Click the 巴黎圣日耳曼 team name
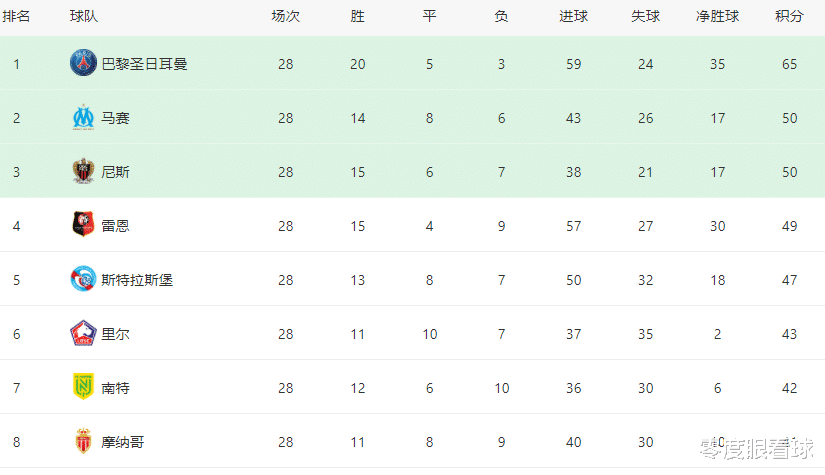825x475 pixels. (x=144, y=64)
